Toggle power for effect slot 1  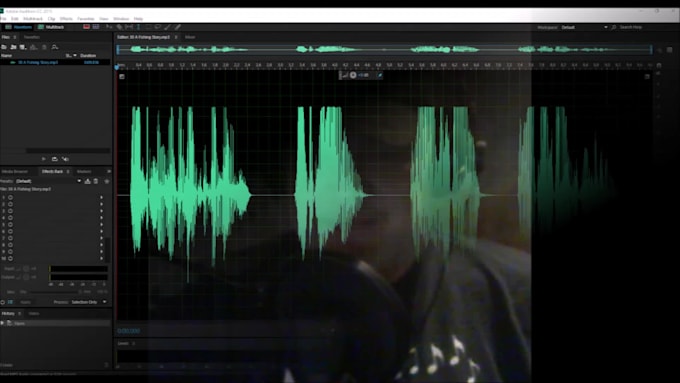(x=10, y=197)
